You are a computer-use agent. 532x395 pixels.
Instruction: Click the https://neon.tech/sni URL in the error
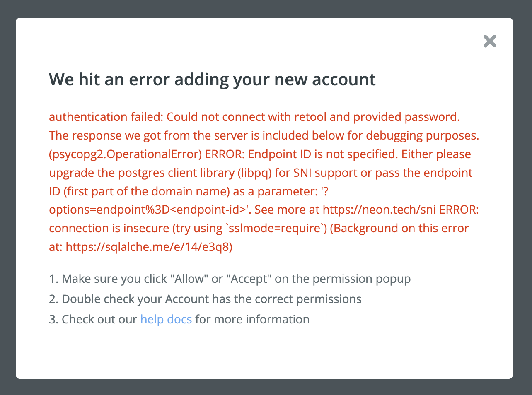click(x=379, y=210)
